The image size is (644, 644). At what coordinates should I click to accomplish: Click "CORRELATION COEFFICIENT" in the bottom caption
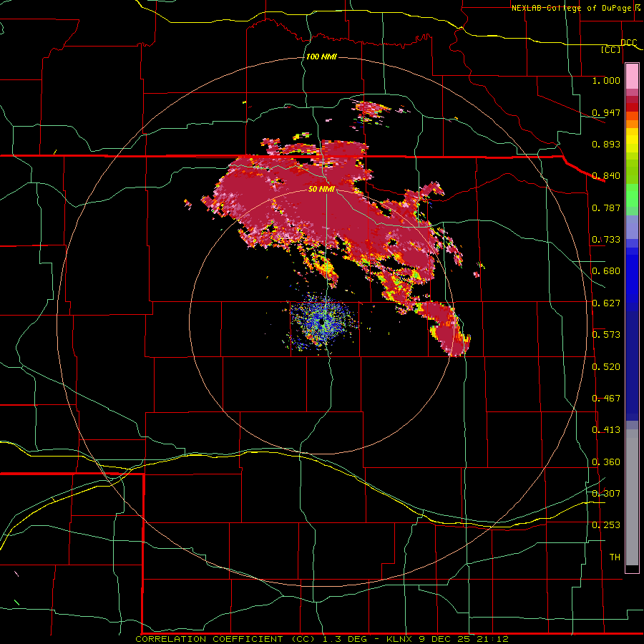click(x=209, y=639)
